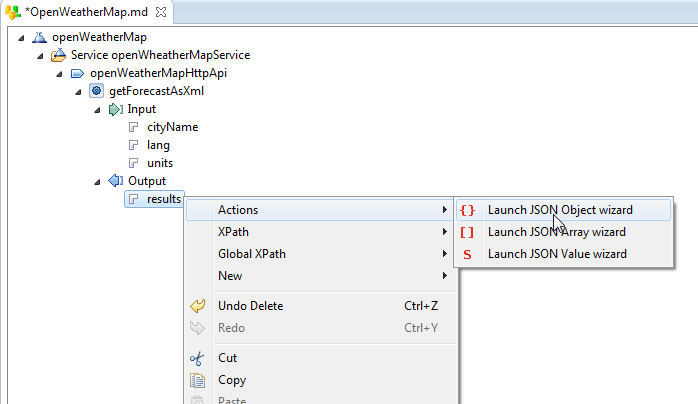
Task: Click the green Input arrow icon
Action: tap(116, 109)
